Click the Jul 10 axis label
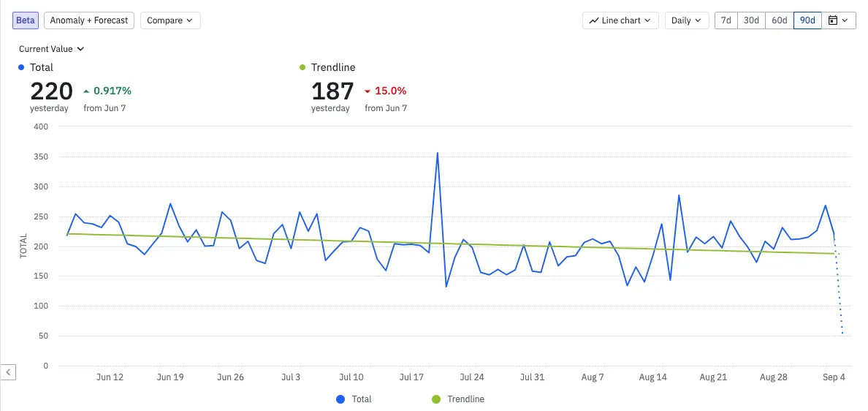 click(351, 377)
